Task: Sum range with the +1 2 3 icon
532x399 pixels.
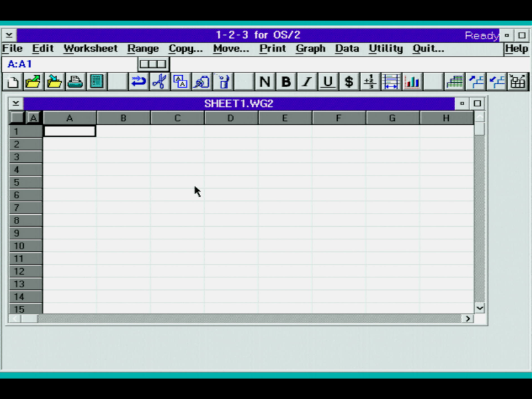Action: click(370, 81)
